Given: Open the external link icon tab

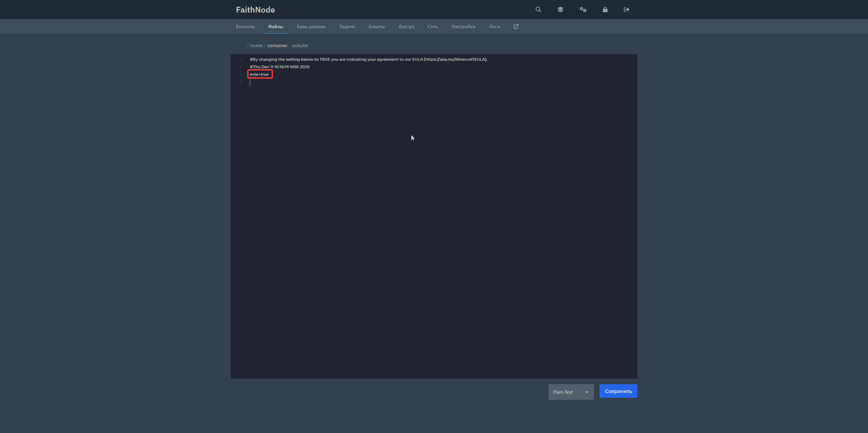Looking at the screenshot, I should [516, 26].
